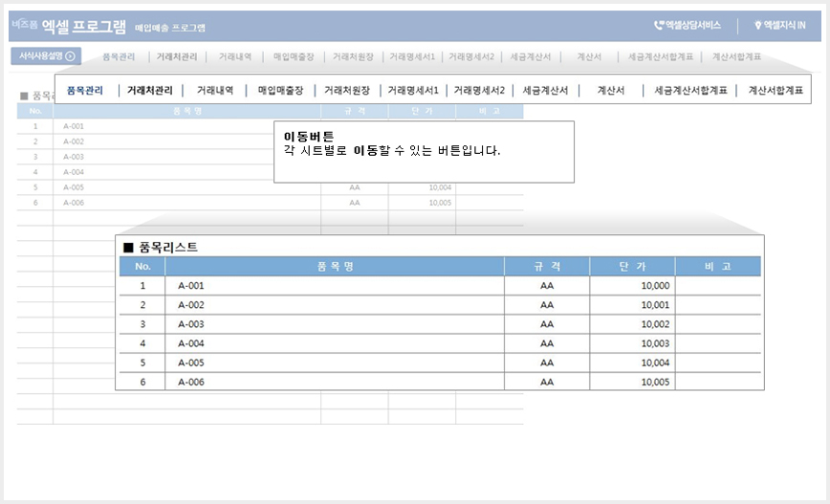Select price 10,000 in enlarged 품목리스트 table
Image resolution: width=830 pixels, height=504 pixels.
(633, 285)
